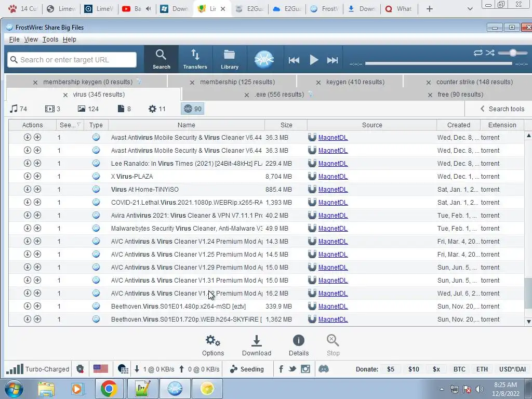This screenshot has width=532, height=399.
Task: Close the virus (345 results) tab
Action: (65, 95)
